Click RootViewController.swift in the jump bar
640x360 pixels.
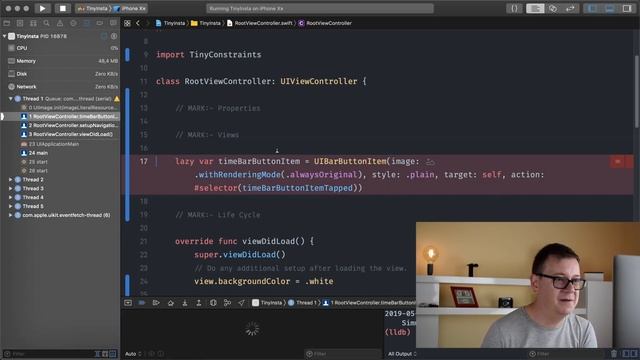[260, 23]
